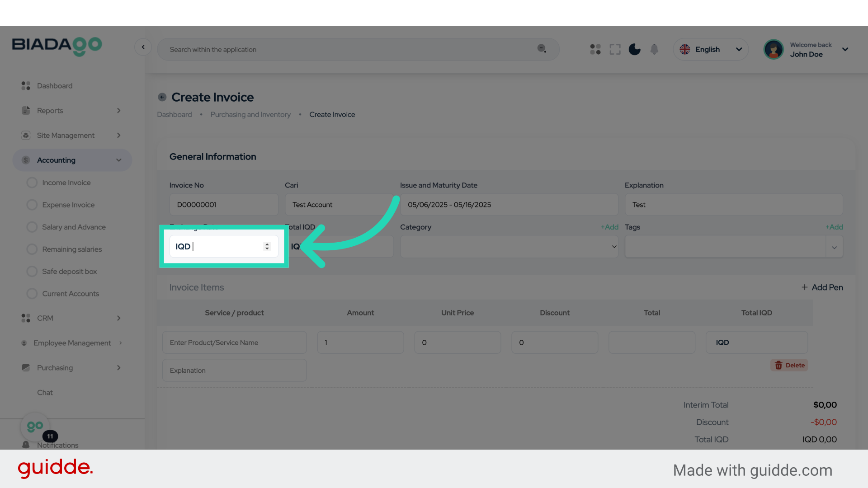
Task: Go back using arrow beside Create Invoice
Action: pyautogui.click(x=162, y=97)
